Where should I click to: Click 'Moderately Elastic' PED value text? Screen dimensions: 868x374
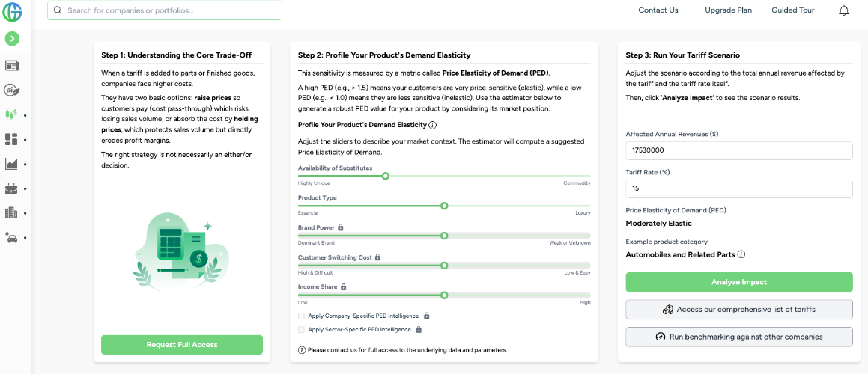coord(658,224)
